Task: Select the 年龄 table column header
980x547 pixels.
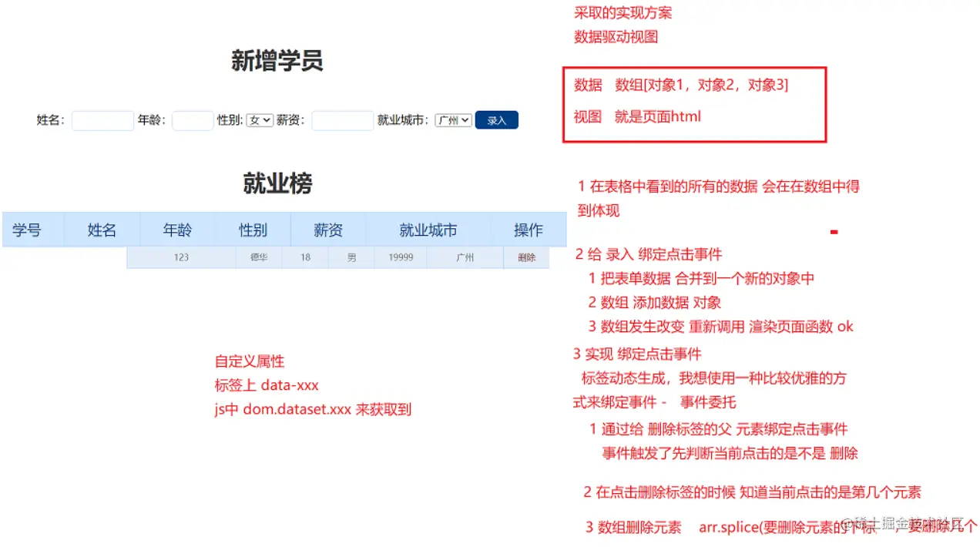Action: point(177,230)
